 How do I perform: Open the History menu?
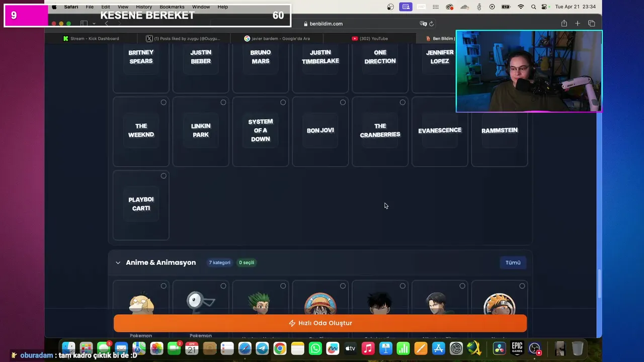[144, 7]
